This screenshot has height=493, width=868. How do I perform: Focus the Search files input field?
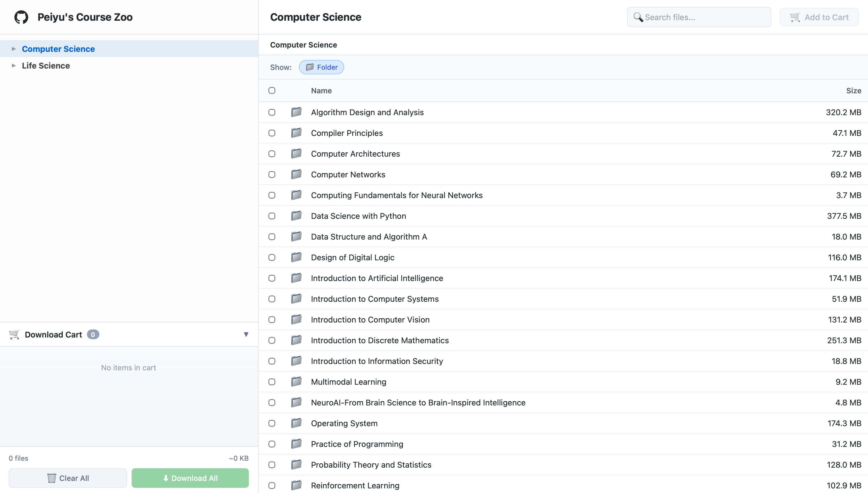[704, 17]
